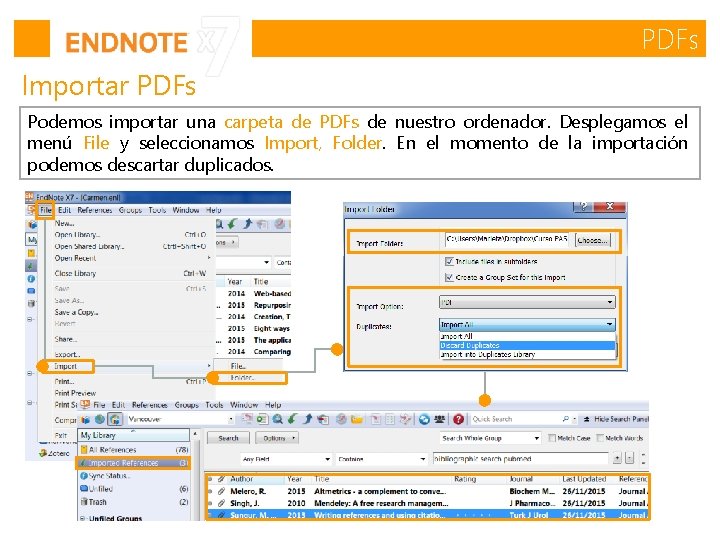Viewport: 720px width, 540px height.
Task: Click Find Full Text icon in top window toolbar
Action: 262,224
